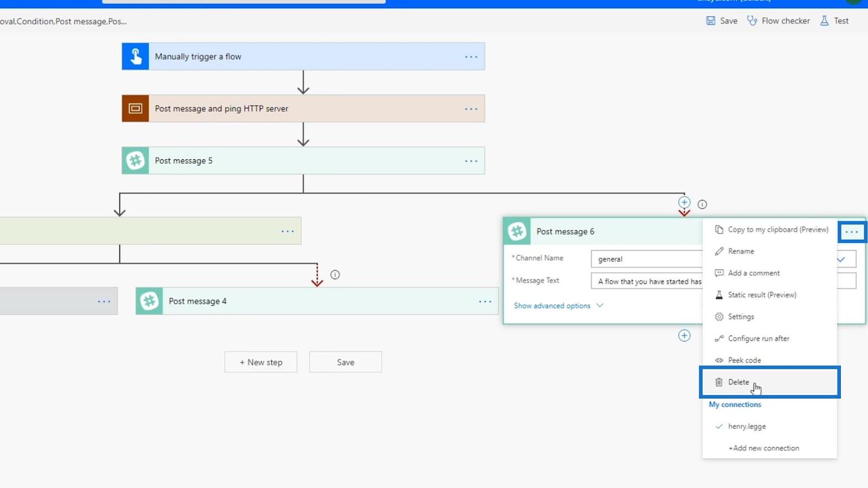Click Save in the top toolbar
Viewport: 868px width, 488px height.
click(x=729, y=21)
